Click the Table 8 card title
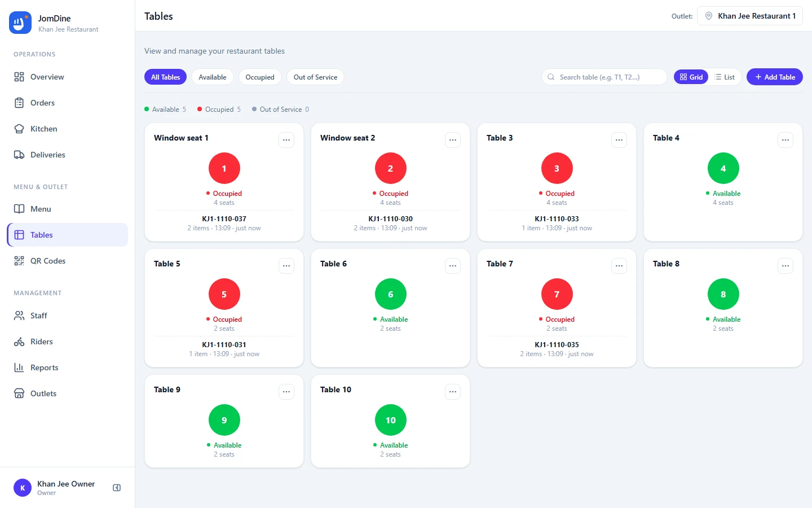This screenshot has width=812, height=508. pos(666,264)
